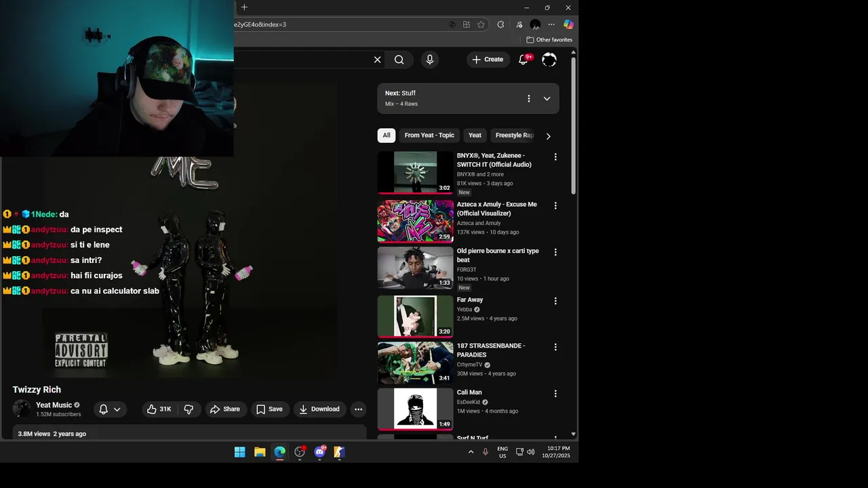868x488 pixels.
Task: Open the Yeat Music channel avatar
Action: tap(22, 409)
